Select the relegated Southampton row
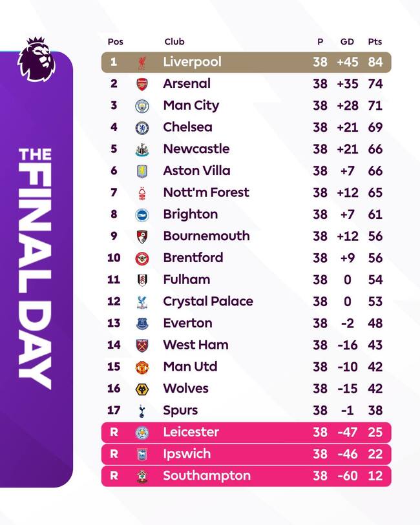420x525 pixels. [246, 476]
